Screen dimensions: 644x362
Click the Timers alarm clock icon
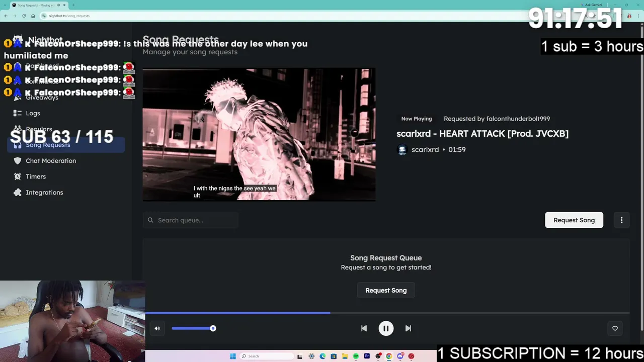(x=18, y=176)
